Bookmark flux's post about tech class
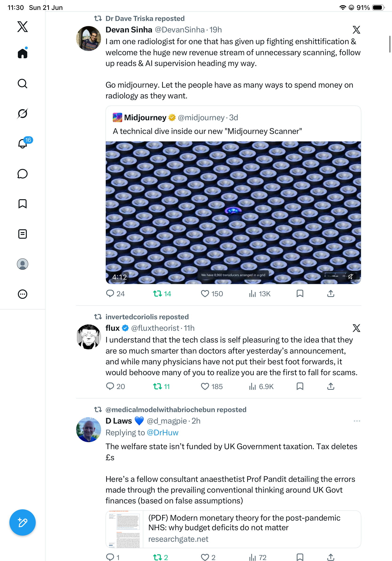The width and height of the screenshot is (392, 561). [300, 386]
